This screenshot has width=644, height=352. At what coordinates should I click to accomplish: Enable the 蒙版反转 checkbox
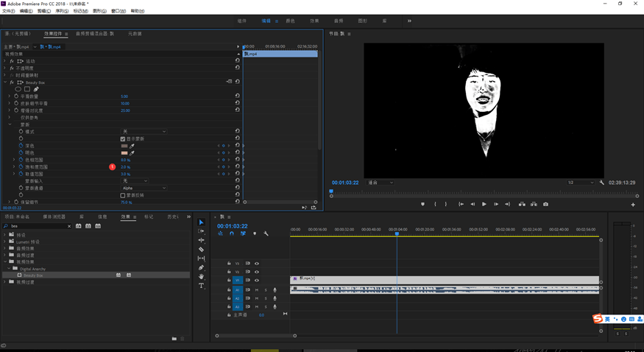tap(123, 195)
